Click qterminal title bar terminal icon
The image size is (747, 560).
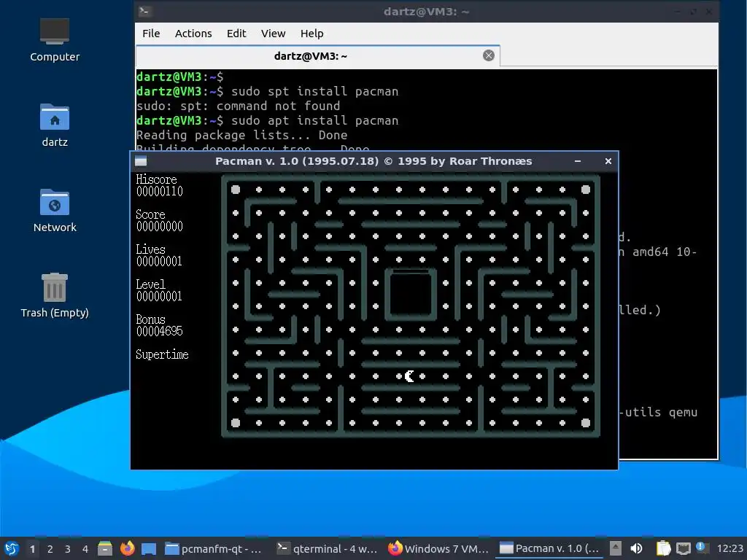(x=145, y=11)
